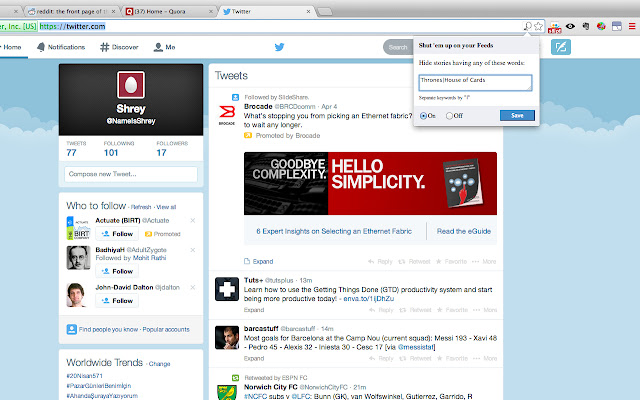Click the megaphone extension icon in the address bar

(528, 27)
